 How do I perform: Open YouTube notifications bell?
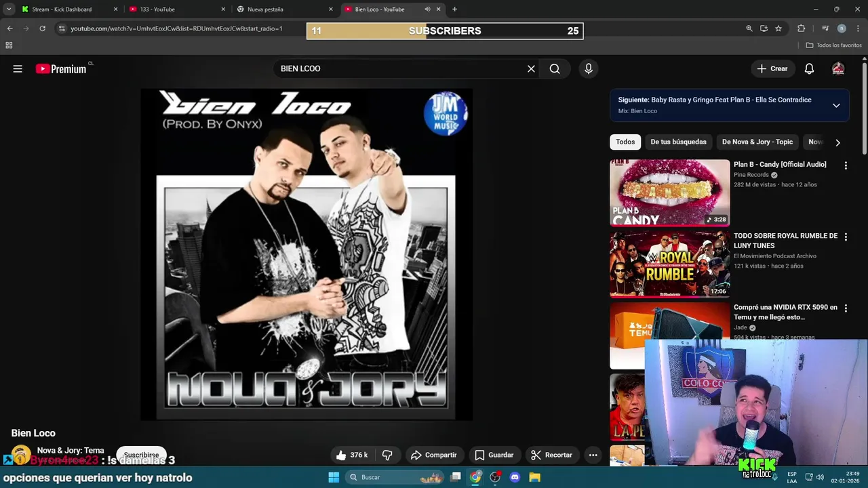[x=809, y=68]
